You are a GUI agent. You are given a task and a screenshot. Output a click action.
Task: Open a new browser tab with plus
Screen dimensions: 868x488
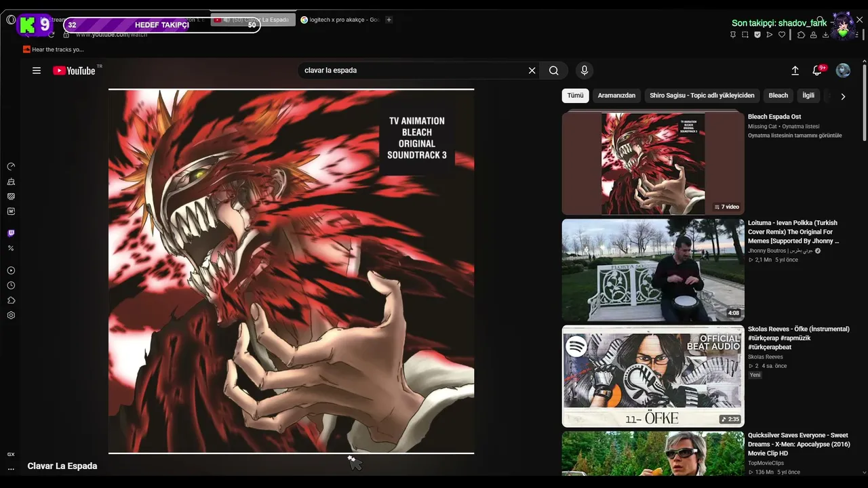click(389, 20)
